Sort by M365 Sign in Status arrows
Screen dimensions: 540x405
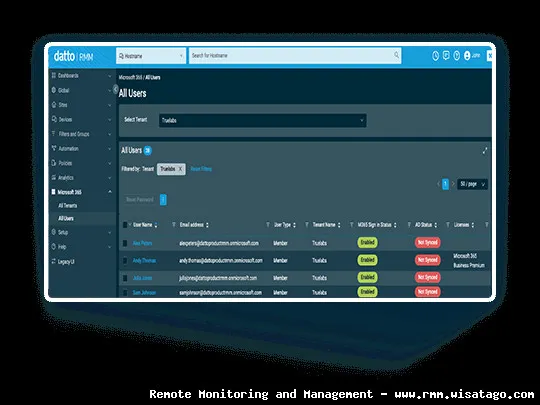pyautogui.click(x=395, y=225)
